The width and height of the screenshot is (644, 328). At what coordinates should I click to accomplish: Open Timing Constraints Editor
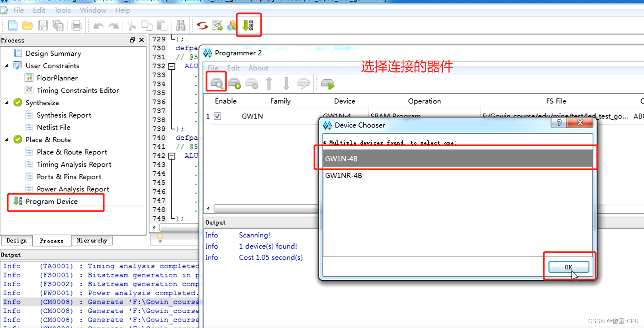tap(78, 90)
